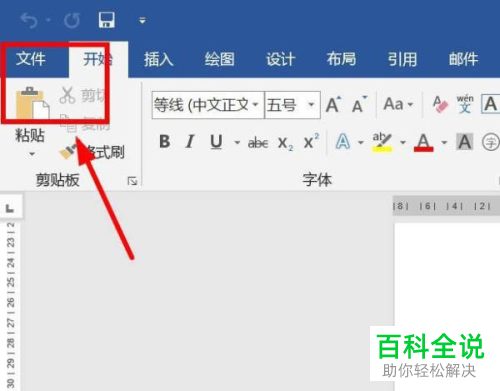
Task: Expand the 粘贴 paste options arrow
Action: tap(32, 154)
